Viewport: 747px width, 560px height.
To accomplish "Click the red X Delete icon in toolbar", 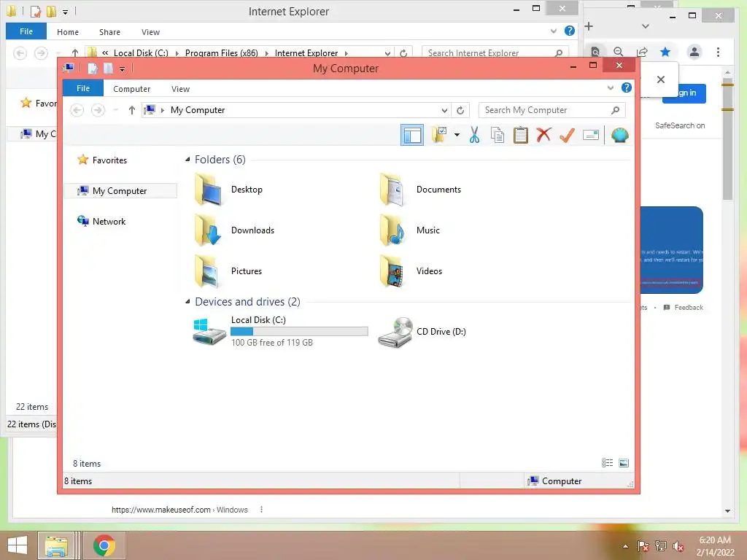I will [x=543, y=135].
